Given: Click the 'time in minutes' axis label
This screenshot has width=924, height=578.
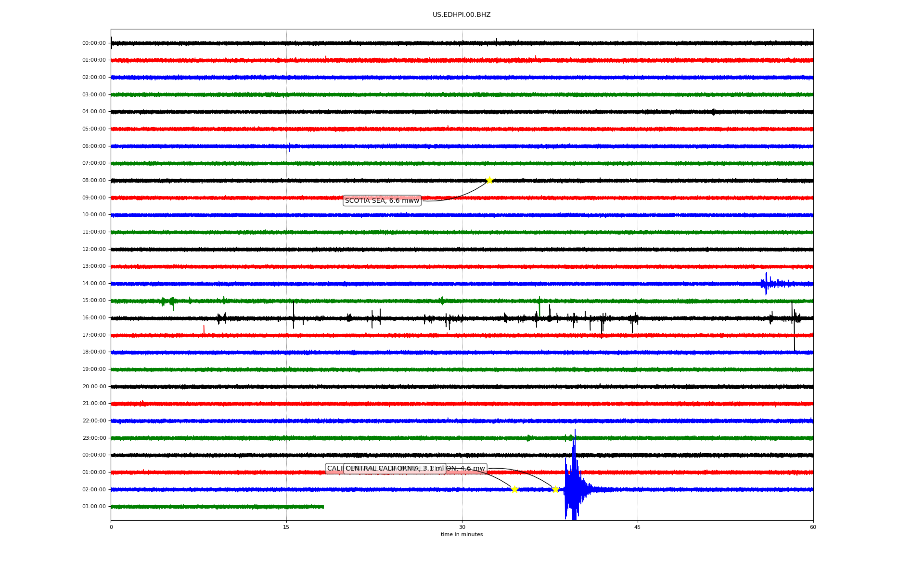Looking at the screenshot, I should [462, 534].
